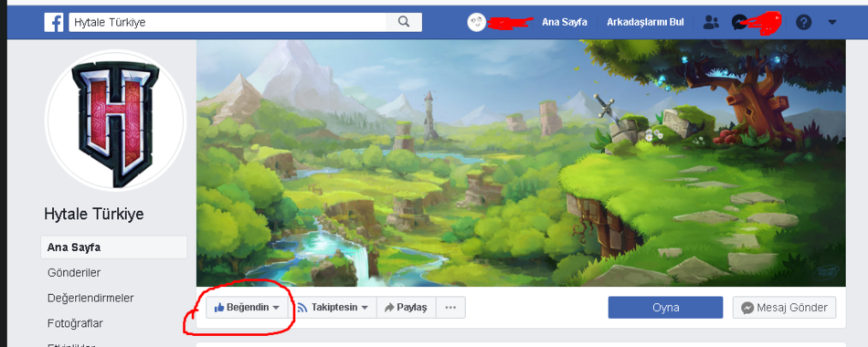The width and height of the screenshot is (868, 347).
Task: Open the user profile avatar in top bar
Action: (x=476, y=22)
